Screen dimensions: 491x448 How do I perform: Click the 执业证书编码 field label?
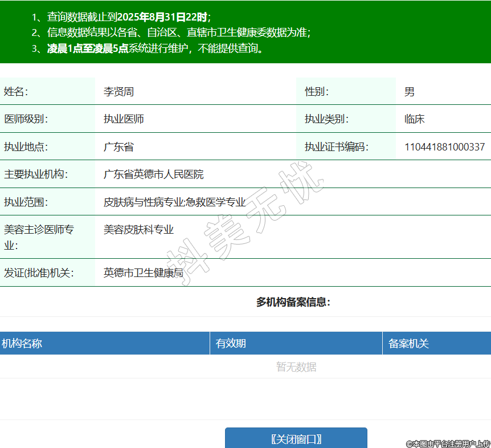point(336,147)
